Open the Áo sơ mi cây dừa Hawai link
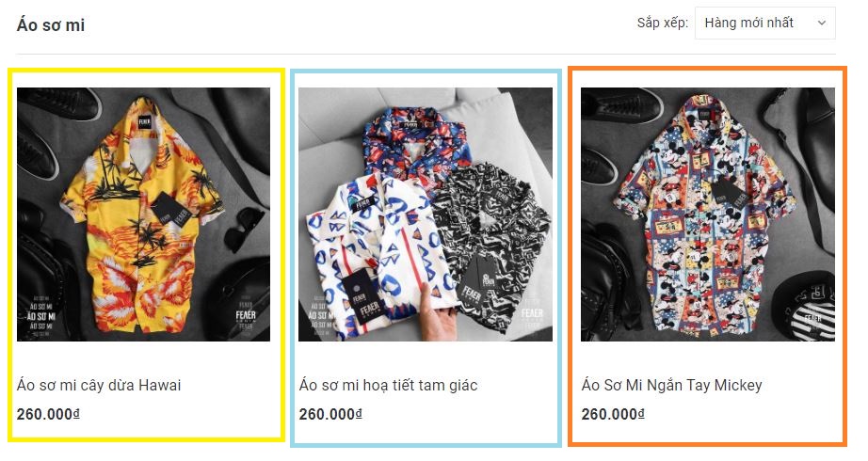 (99, 385)
